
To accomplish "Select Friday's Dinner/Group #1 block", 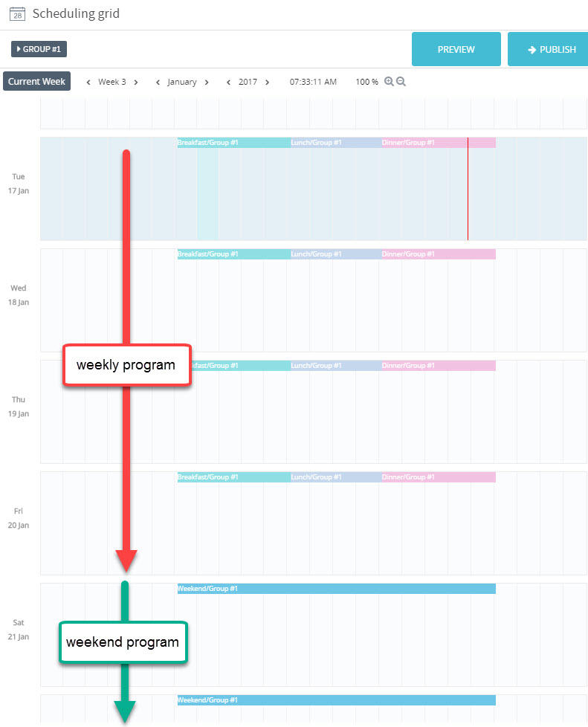I will (x=439, y=477).
